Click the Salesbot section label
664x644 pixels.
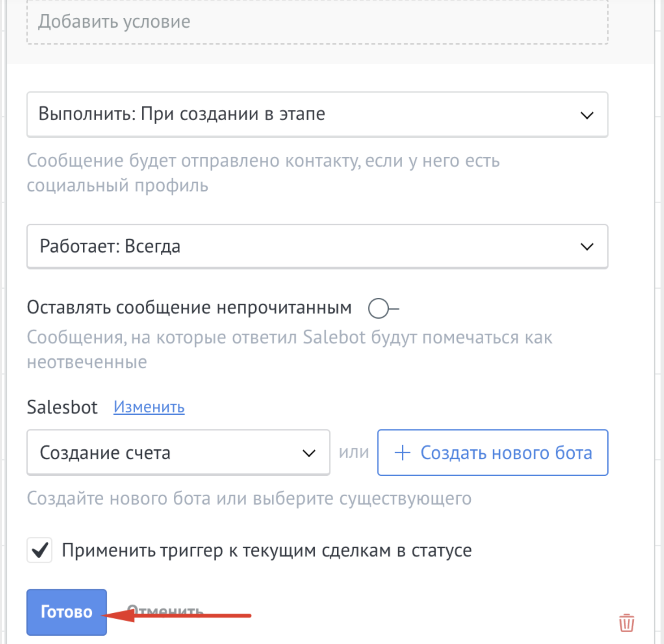pyautogui.click(x=62, y=407)
